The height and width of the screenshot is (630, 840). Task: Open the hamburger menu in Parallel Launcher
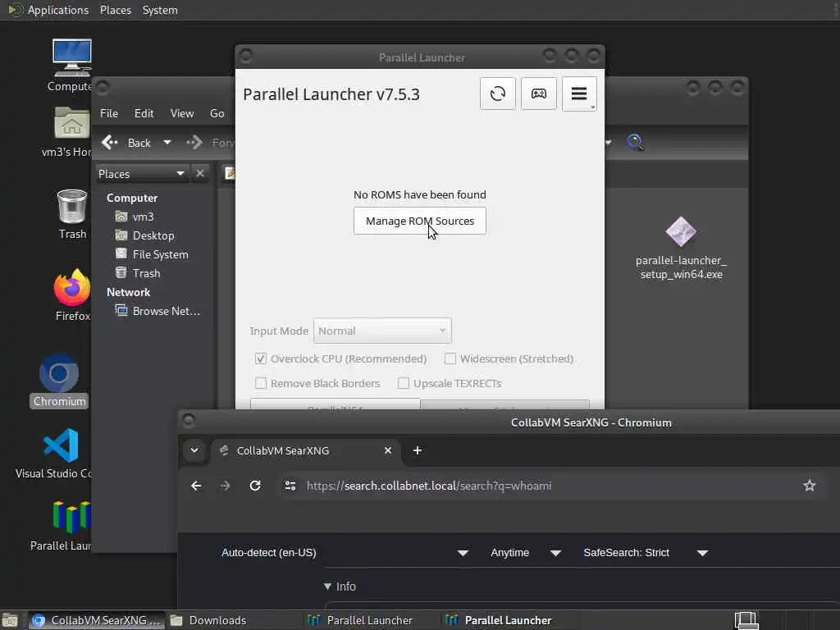(x=579, y=94)
